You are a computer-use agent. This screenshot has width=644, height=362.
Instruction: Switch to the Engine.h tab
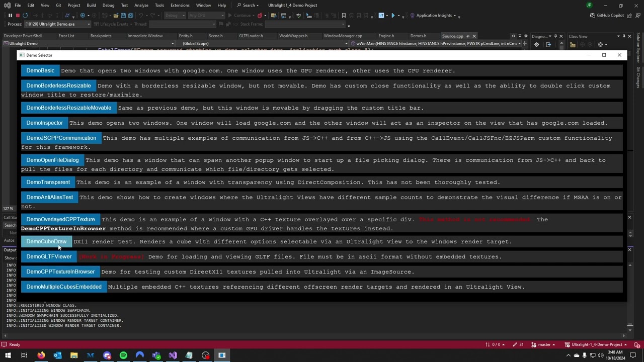386,36
